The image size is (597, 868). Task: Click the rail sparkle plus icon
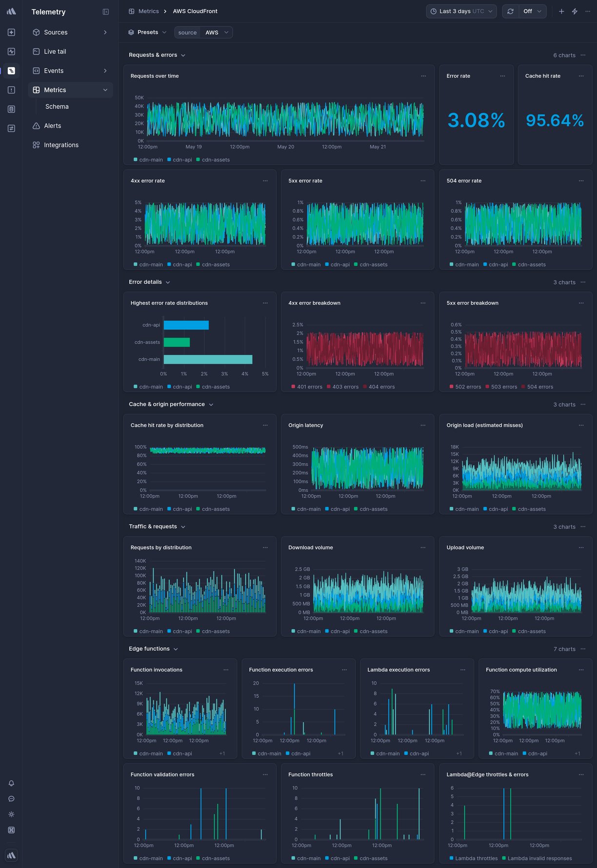11,32
